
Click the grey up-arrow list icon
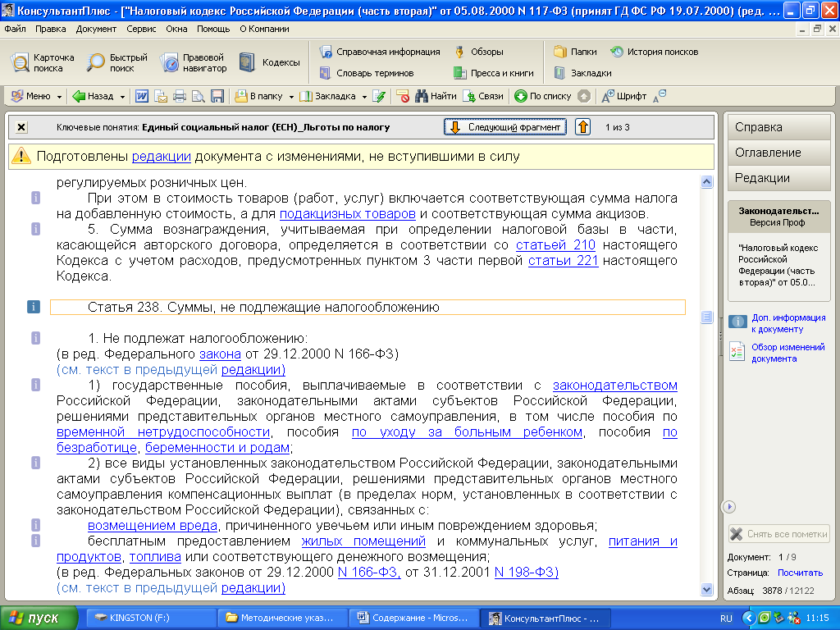tap(584, 97)
